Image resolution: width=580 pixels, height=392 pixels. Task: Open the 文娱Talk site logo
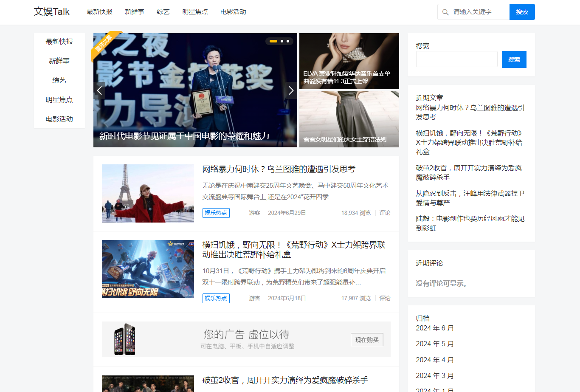coord(52,12)
